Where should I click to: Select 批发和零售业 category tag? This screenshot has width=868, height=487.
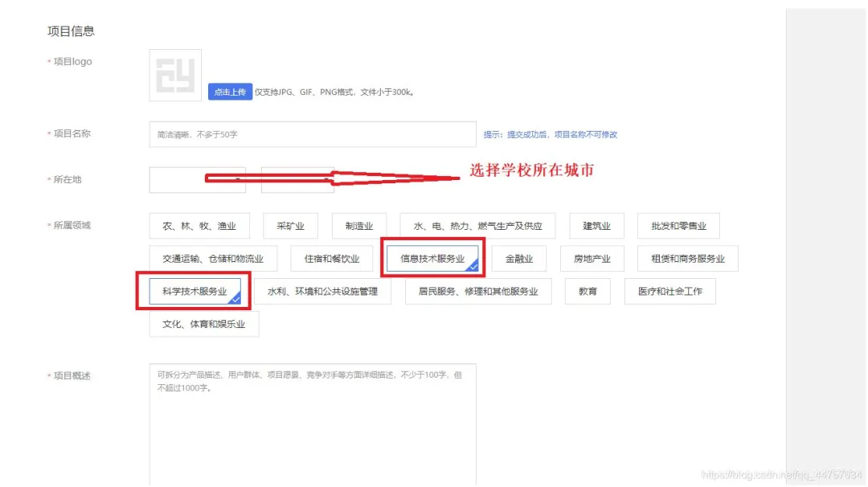point(678,227)
